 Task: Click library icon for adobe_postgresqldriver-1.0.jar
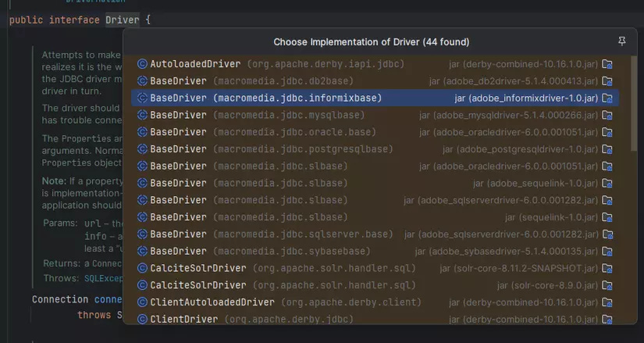[607, 149]
